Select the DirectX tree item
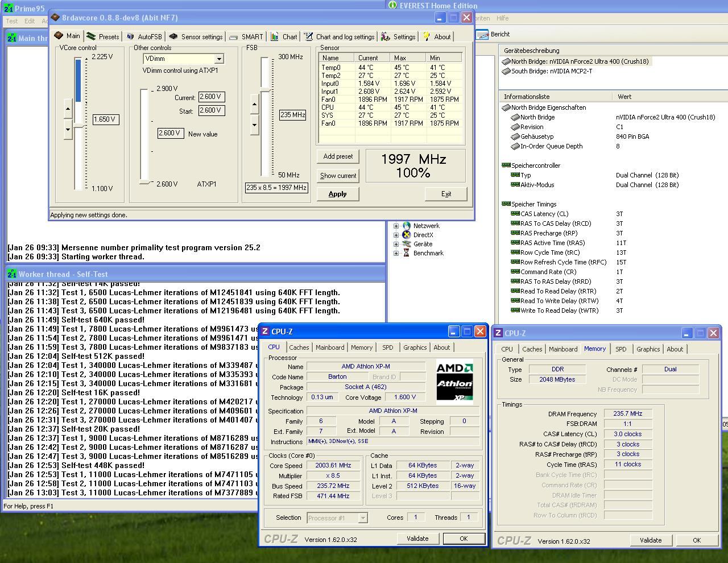Image resolution: width=728 pixels, height=563 pixels. [x=423, y=235]
